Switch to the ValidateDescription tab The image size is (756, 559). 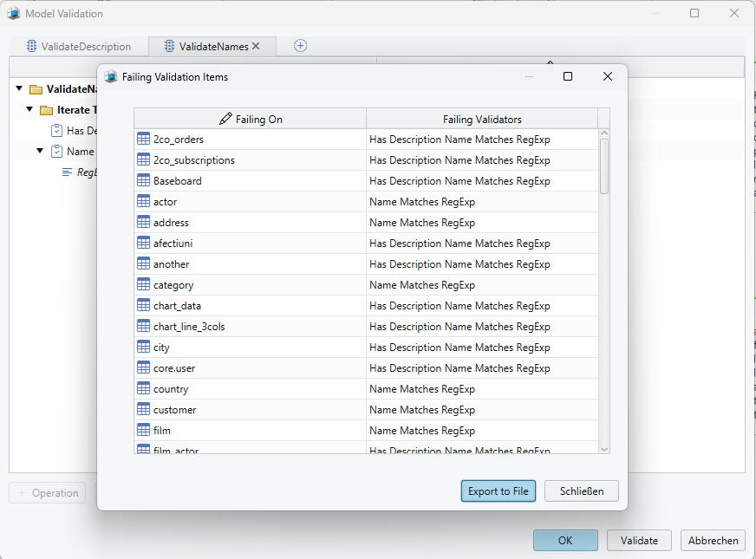[x=79, y=46]
